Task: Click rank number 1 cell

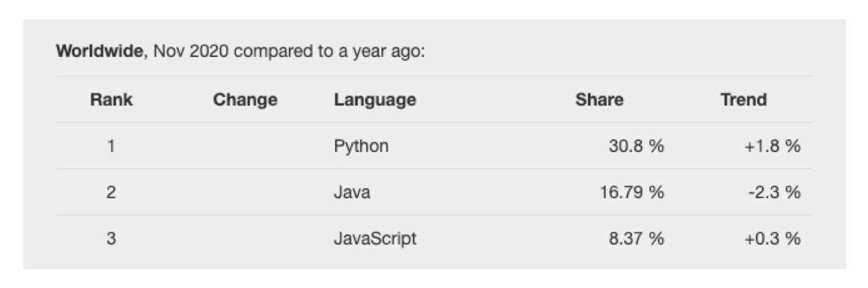Action: click(x=111, y=146)
